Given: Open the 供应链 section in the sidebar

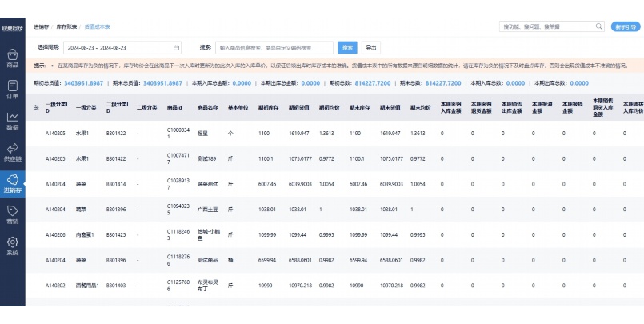Looking at the screenshot, I should point(12,152).
